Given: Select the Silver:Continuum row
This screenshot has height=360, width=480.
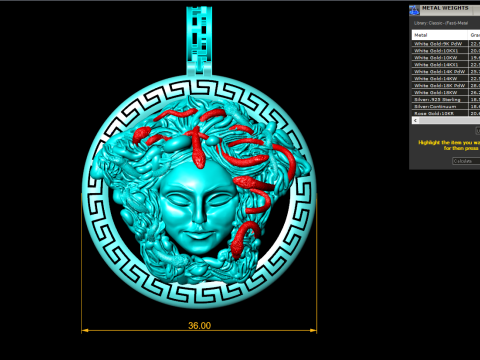Looking at the screenshot, I should point(446,107).
